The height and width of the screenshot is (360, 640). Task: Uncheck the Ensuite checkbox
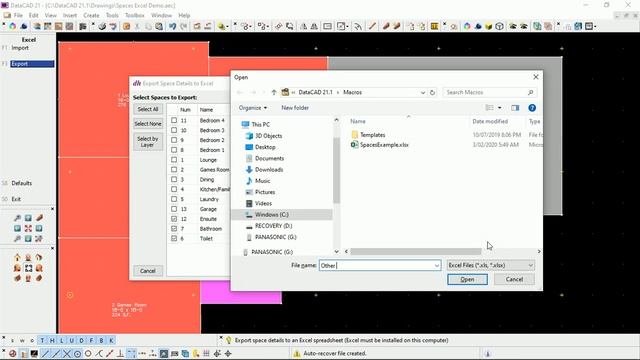[174, 219]
